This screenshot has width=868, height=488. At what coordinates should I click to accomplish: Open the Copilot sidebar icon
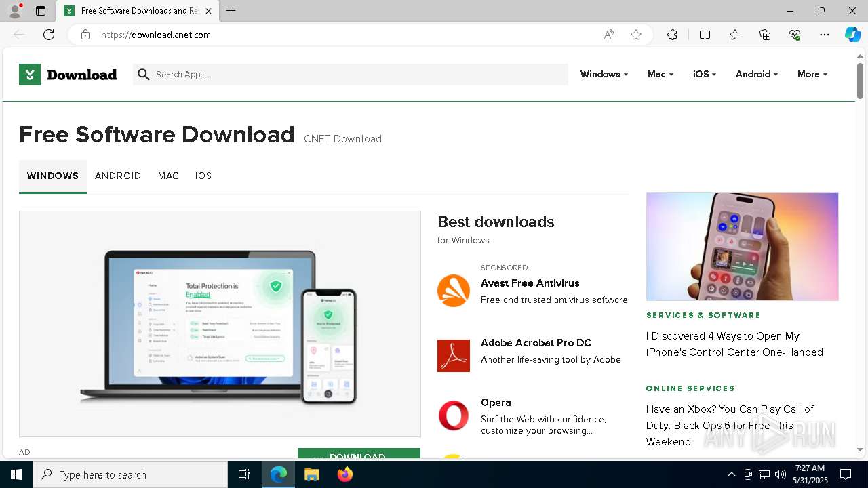click(x=852, y=35)
